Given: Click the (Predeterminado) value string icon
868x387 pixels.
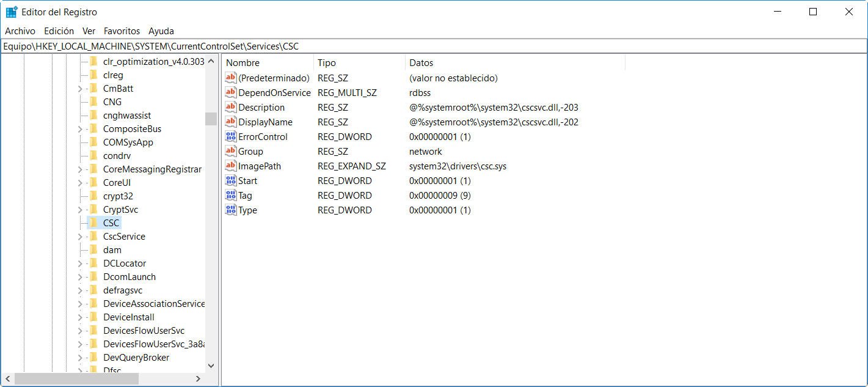Looking at the screenshot, I should pyautogui.click(x=231, y=78).
